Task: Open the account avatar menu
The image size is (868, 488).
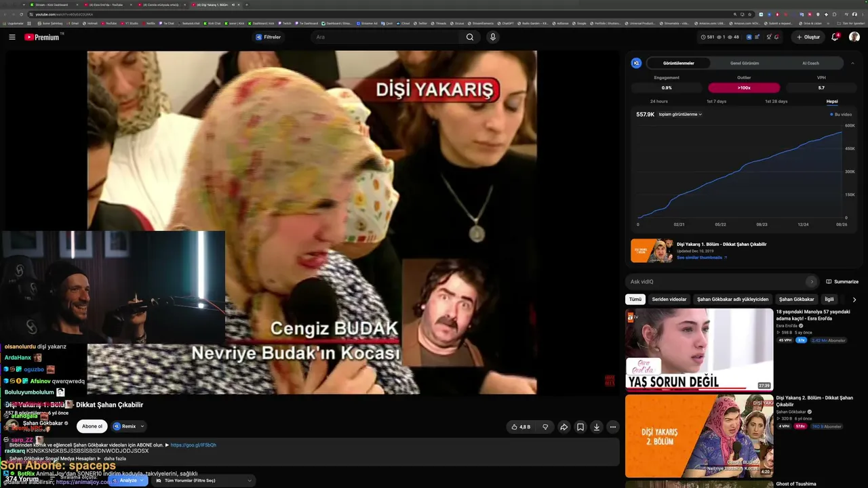Action: pos(854,37)
